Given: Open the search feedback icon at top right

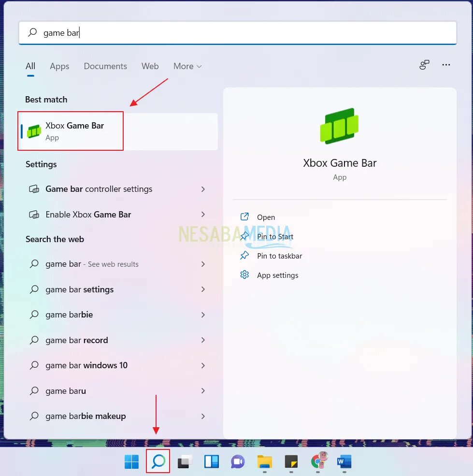Looking at the screenshot, I should [424, 65].
